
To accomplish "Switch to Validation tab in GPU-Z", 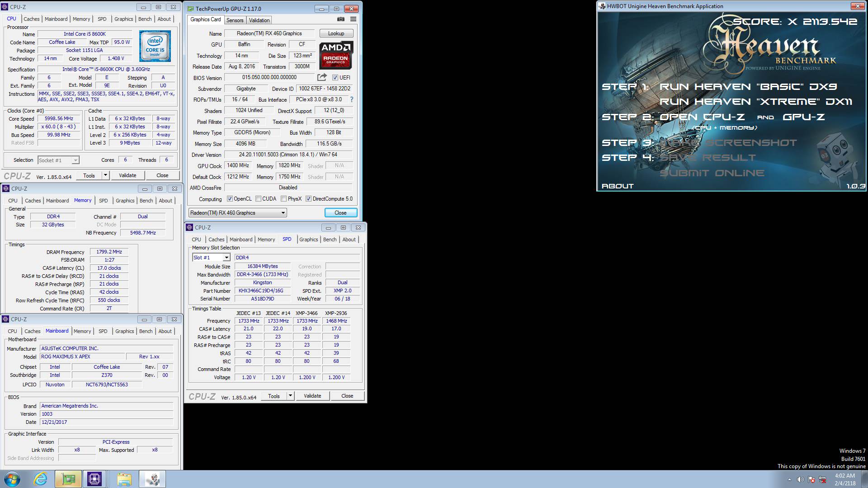I will pos(259,20).
